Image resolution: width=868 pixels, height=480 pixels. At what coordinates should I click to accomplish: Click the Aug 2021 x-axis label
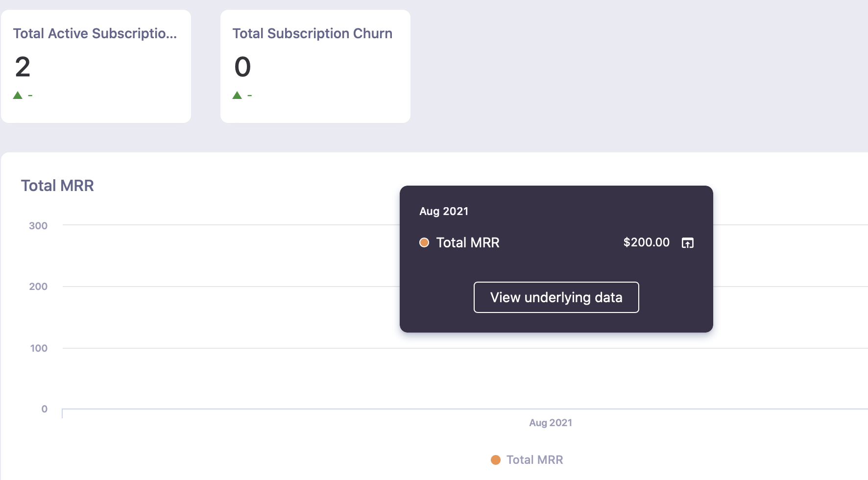(550, 423)
